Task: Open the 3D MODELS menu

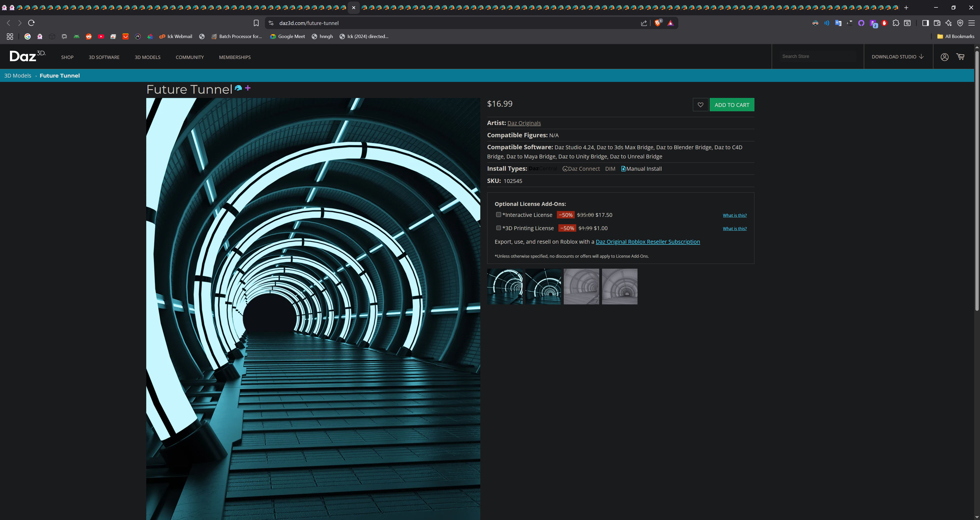Action: pyautogui.click(x=148, y=57)
